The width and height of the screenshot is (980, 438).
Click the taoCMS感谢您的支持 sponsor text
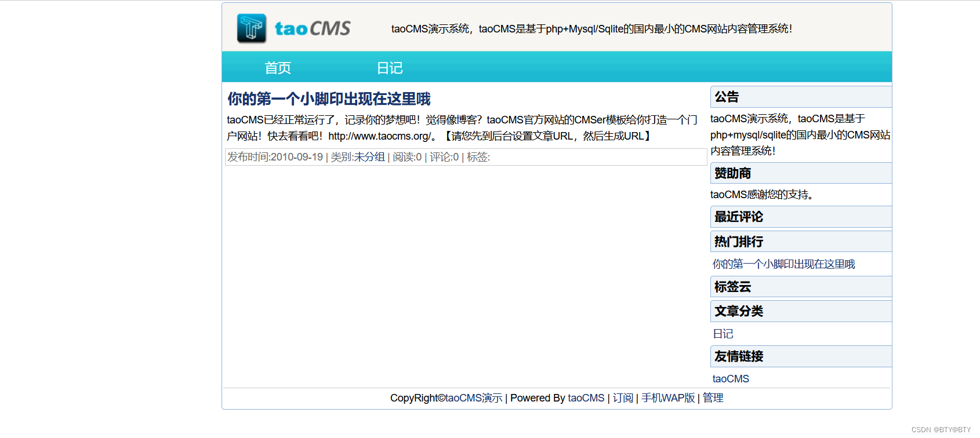point(762,195)
